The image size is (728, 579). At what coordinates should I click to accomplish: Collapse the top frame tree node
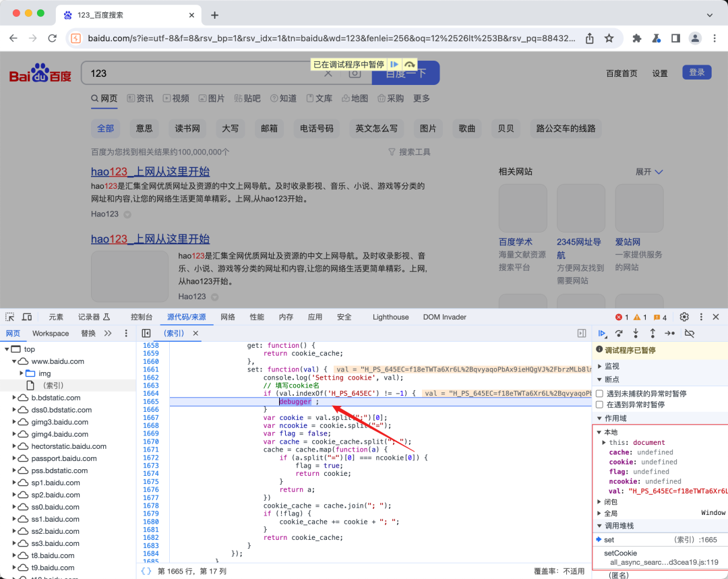tap(7, 349)
